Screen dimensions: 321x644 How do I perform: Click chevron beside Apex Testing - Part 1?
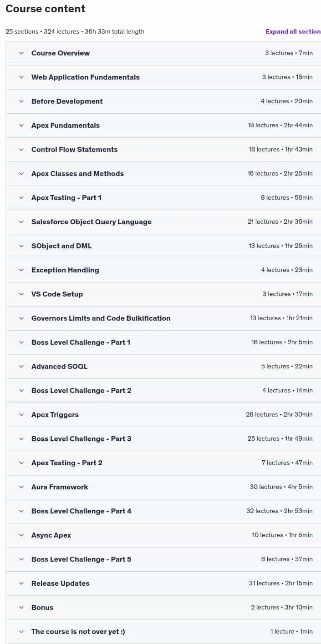[x=21, y=198]
